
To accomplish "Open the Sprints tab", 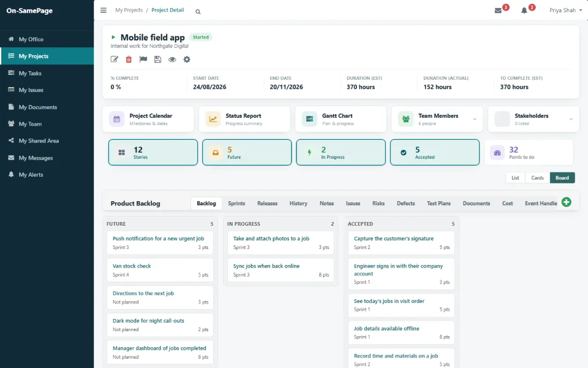I will 236,203.
